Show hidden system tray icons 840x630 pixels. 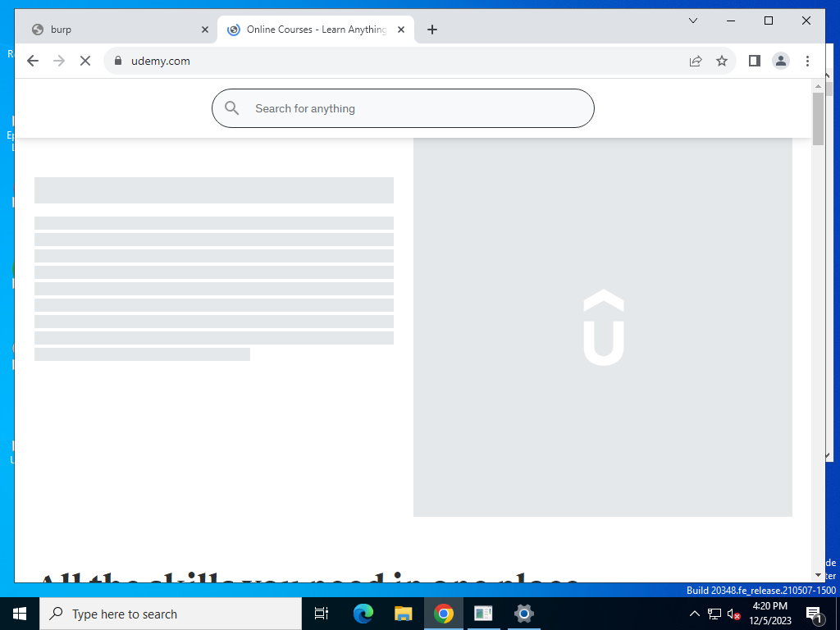tap(694, 614)
